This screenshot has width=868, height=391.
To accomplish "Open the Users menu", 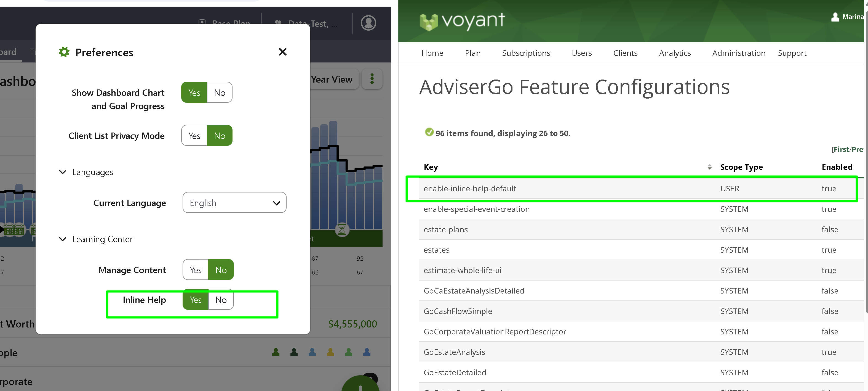I will pos(582,53).
